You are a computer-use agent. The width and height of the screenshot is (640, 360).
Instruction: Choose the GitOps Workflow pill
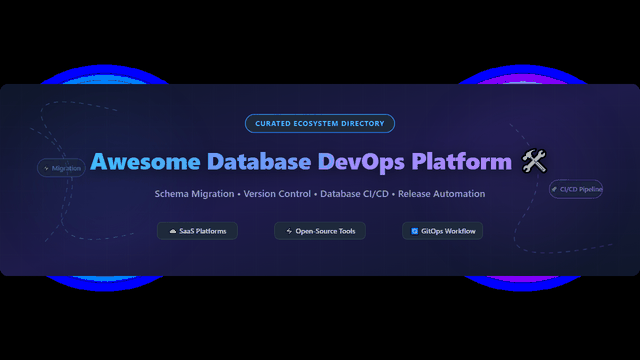[442, 231]
